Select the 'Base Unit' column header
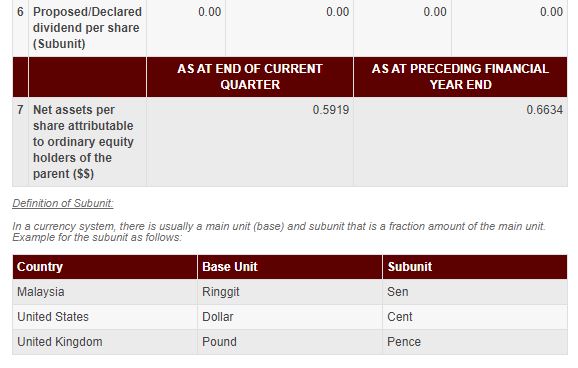 tap(290, 267)
